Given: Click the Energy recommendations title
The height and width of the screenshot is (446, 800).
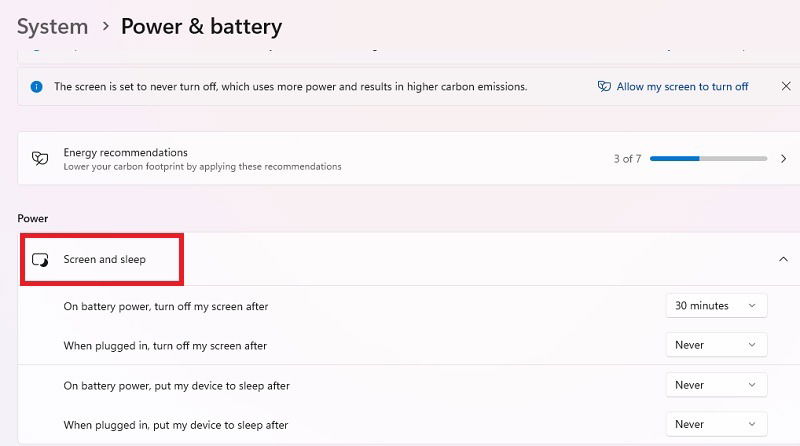Looking at the screenshot, I should coord(126,153).
